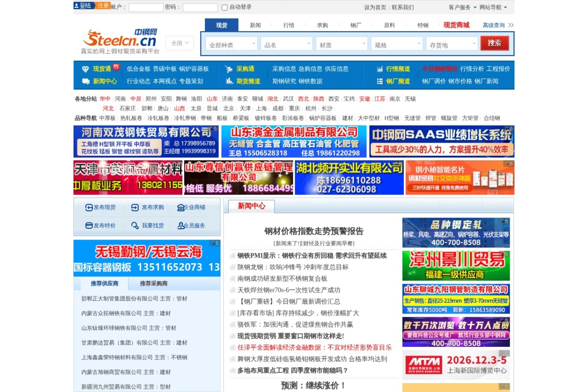Open the 材质 dropdown

[x=342, y=44]
